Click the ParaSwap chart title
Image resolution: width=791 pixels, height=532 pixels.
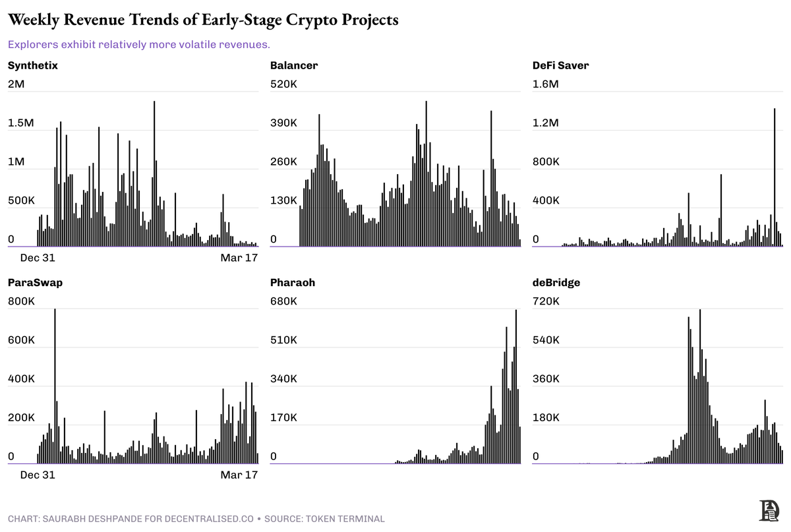35,283
